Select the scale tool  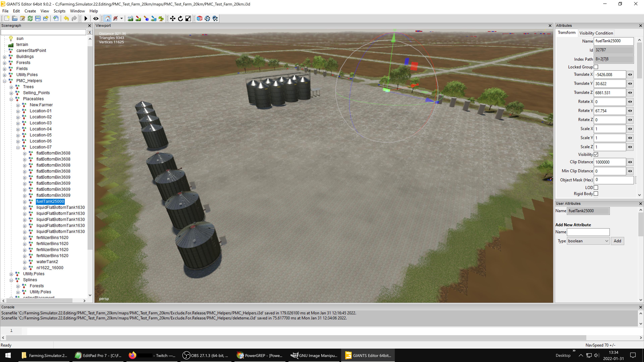click(188, 18)
